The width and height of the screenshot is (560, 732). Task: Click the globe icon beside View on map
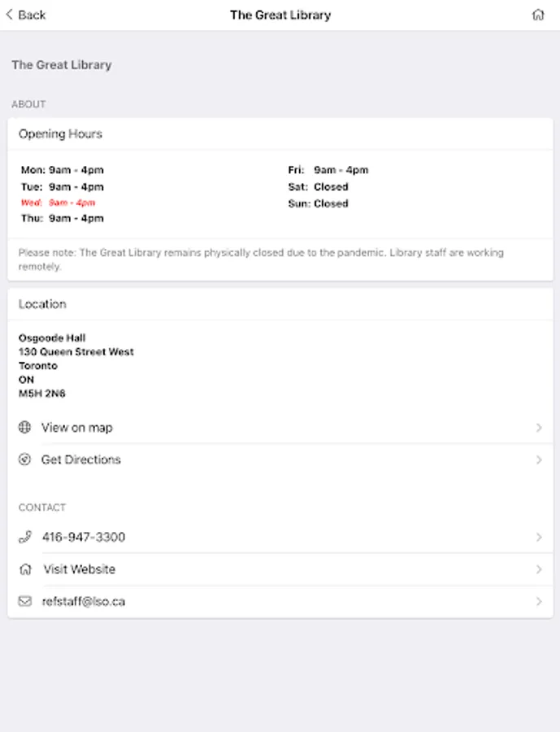[x=25, y=427]
